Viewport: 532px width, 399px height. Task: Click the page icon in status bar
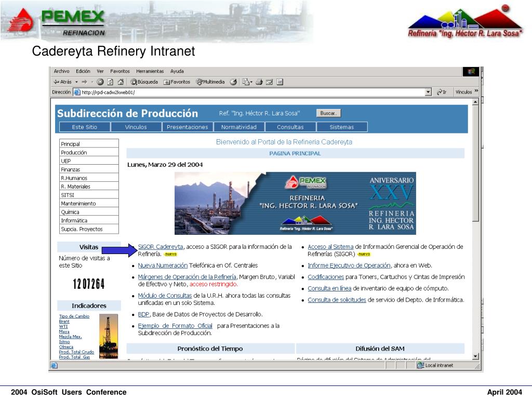pos(54,365)
